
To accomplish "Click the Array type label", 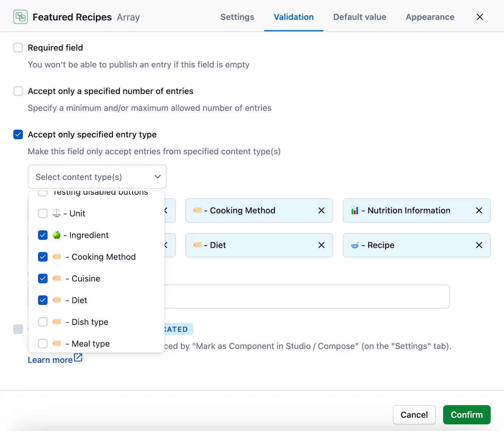I will pos(128,18).
